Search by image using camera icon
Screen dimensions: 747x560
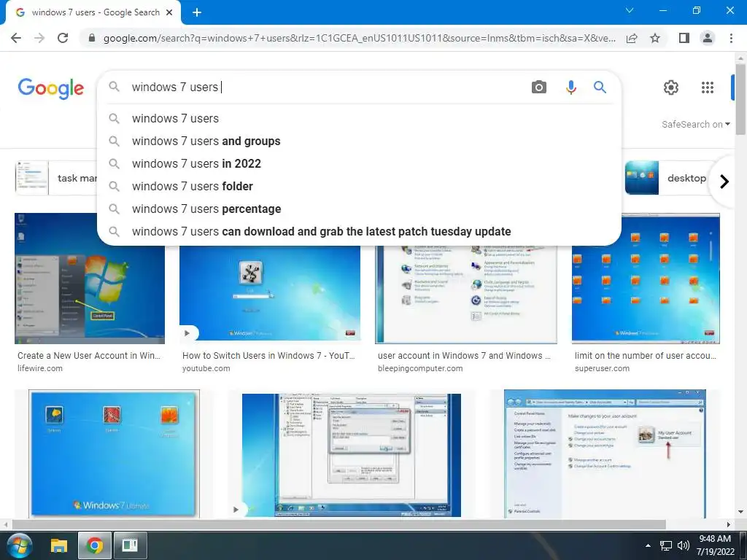pos(539,87)
